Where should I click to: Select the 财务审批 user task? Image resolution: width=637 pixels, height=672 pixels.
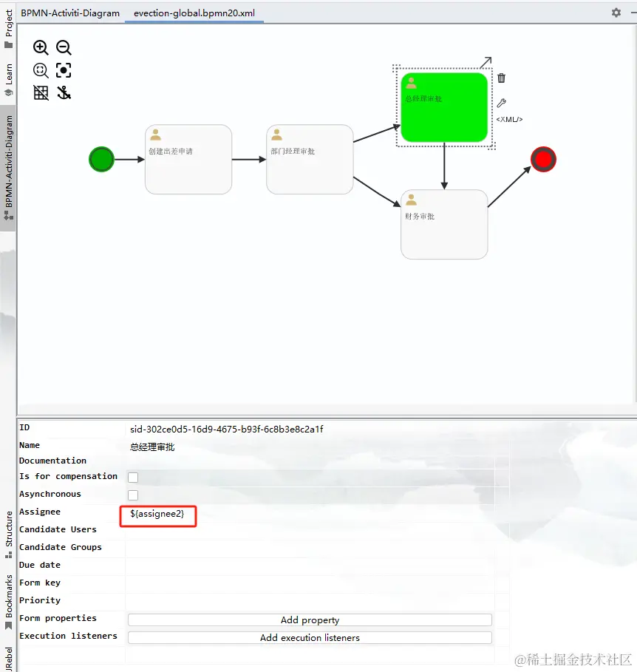444,225
